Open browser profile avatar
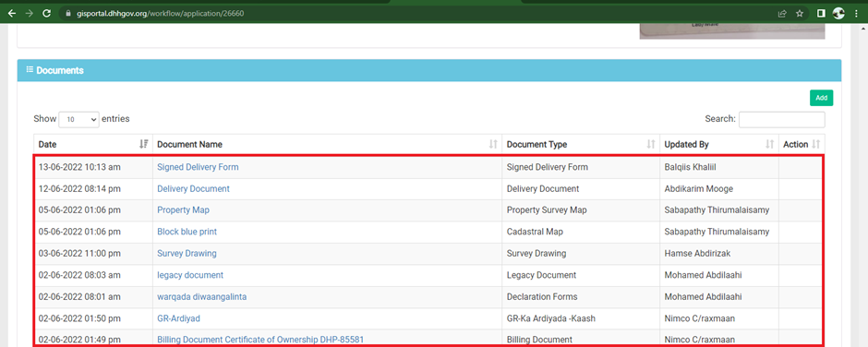Image resolution: width=868 pixels, height=347 pixels. coord(838,13)
